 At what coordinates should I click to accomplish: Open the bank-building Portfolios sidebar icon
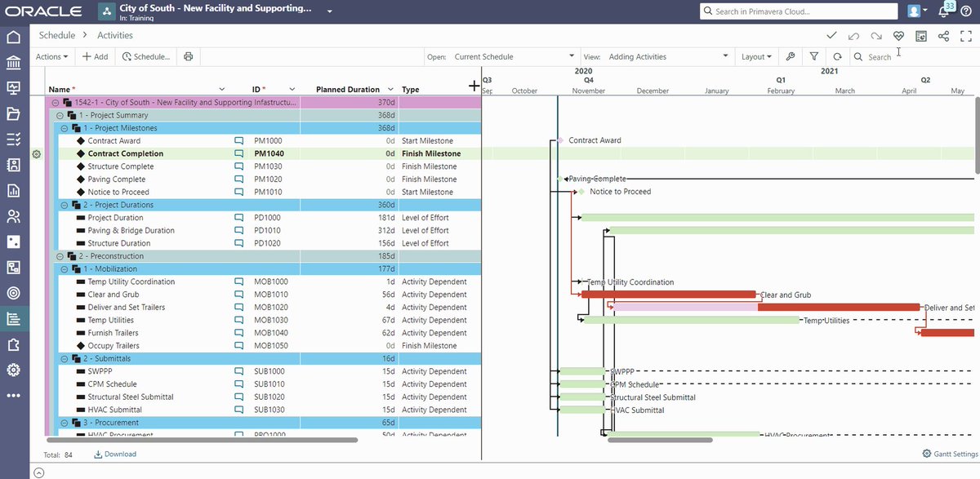point(13,63)
